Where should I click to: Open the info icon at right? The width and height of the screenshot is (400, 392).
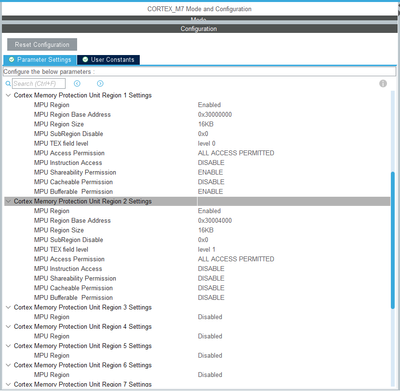coord(383,83)
